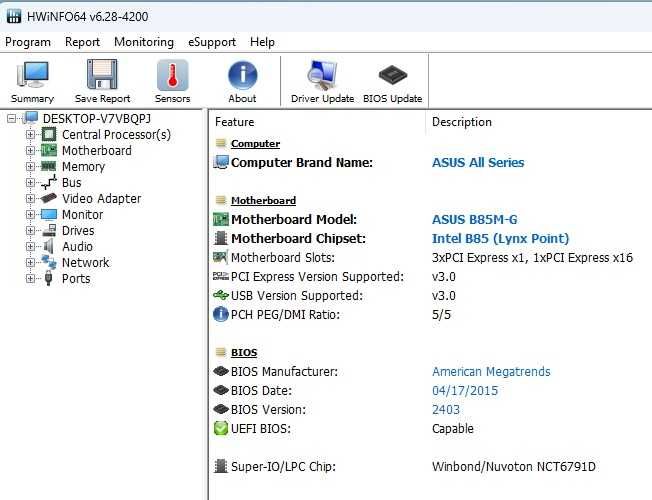Open the eSupport menu
Viewport: 652px width, 500px height.
pos(212,42)
